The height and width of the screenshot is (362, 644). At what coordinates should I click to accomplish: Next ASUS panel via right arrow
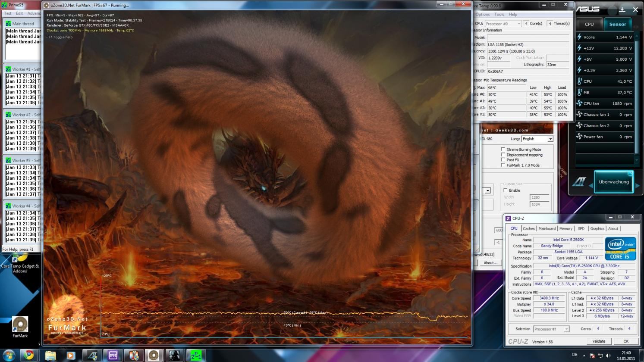point(638,185)
